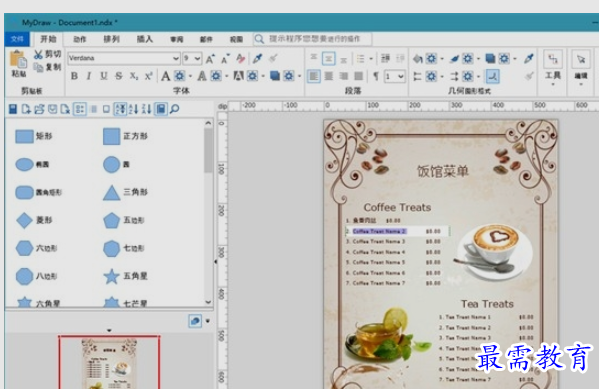Switch to the Insert (插入) tab

coord(145,39)
